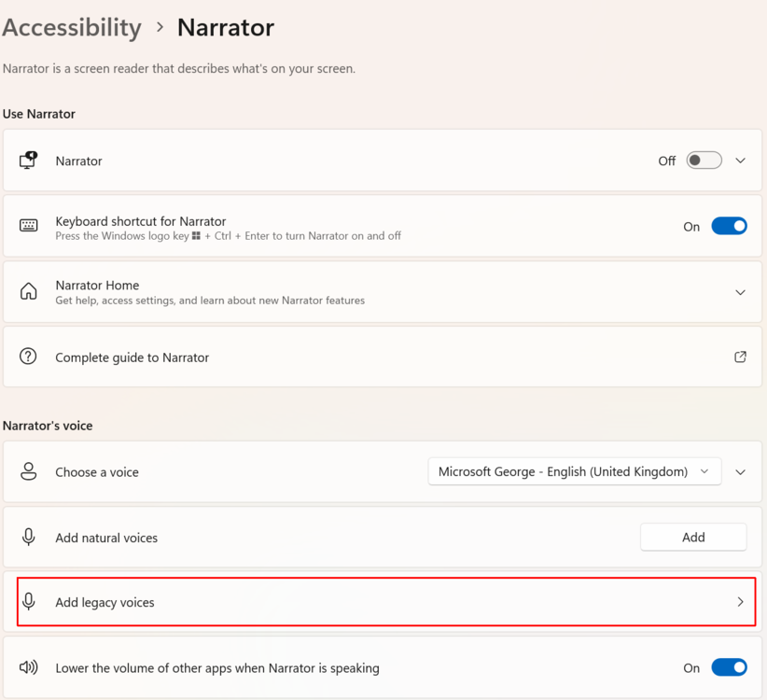Click the microphone icon for legacy voices

[28, 602]
